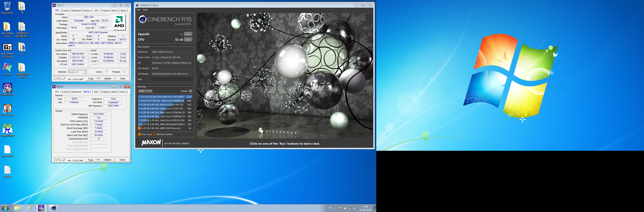Open the Recycle Bin desktop icon

click(7, 8)
